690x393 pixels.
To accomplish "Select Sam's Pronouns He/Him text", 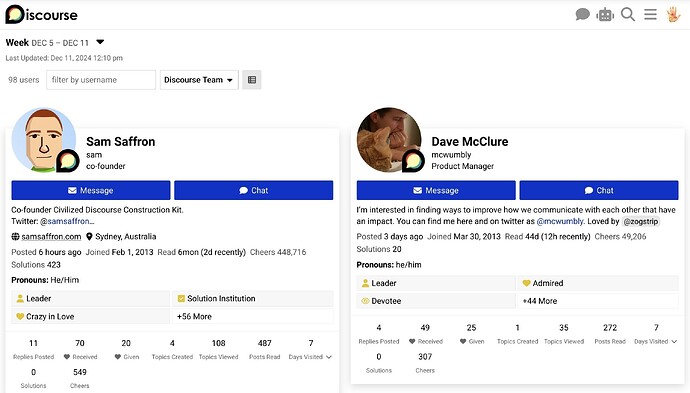I will [45, 280].
